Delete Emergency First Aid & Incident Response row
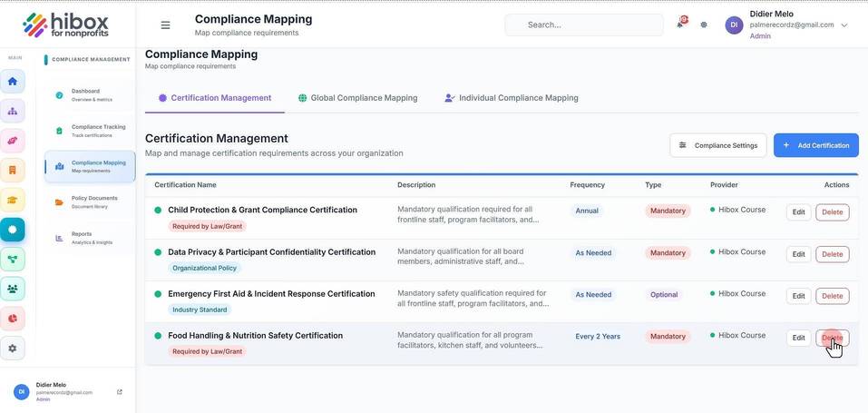 pos(832,296)
